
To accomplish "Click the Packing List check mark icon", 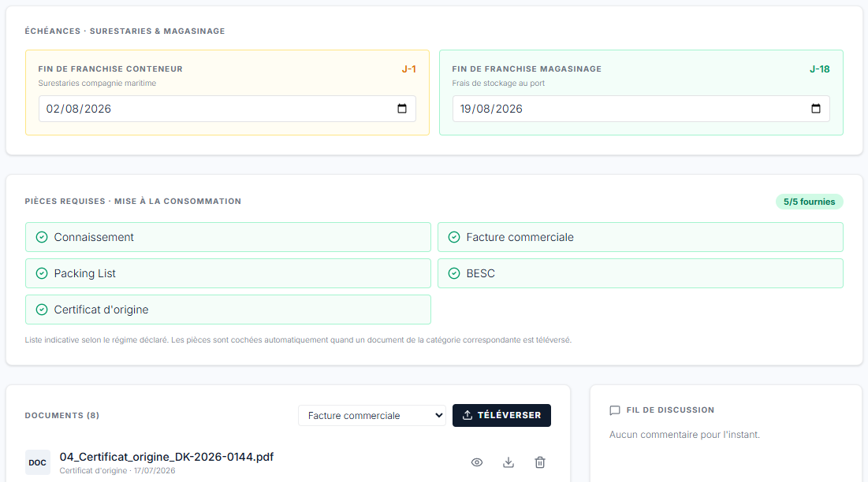I will (42, 273).
